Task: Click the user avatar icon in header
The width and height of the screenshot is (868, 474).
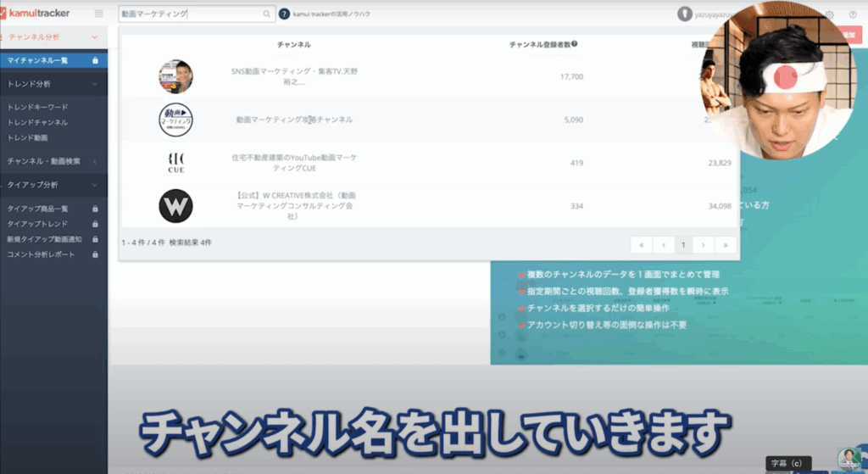Action: point(685,14)
